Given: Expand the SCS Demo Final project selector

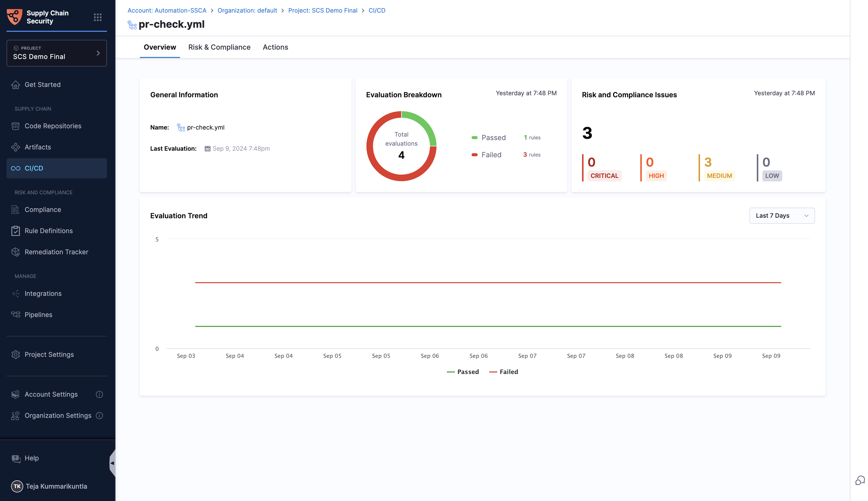Looking at the screenshot, I should pos(56,53).
